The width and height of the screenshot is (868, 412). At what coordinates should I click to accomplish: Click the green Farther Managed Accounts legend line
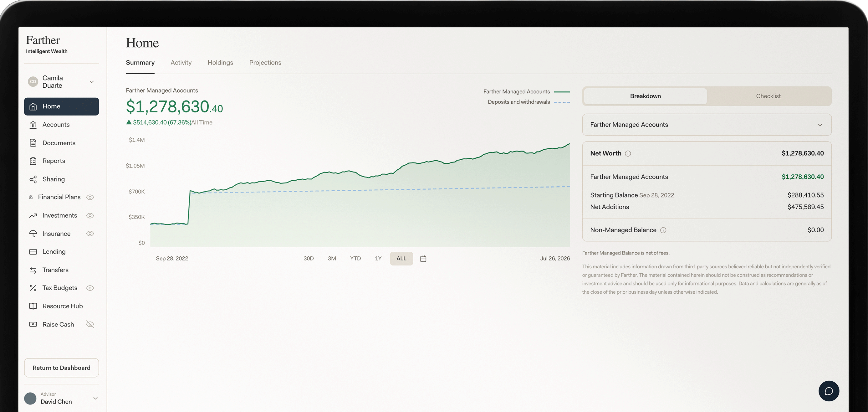click(562, 92)
